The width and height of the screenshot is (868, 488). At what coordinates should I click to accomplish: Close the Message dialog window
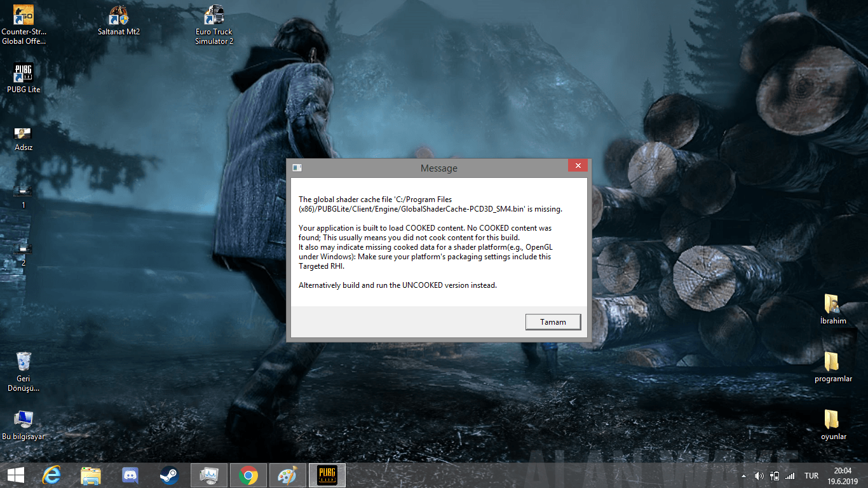point(578,166)
